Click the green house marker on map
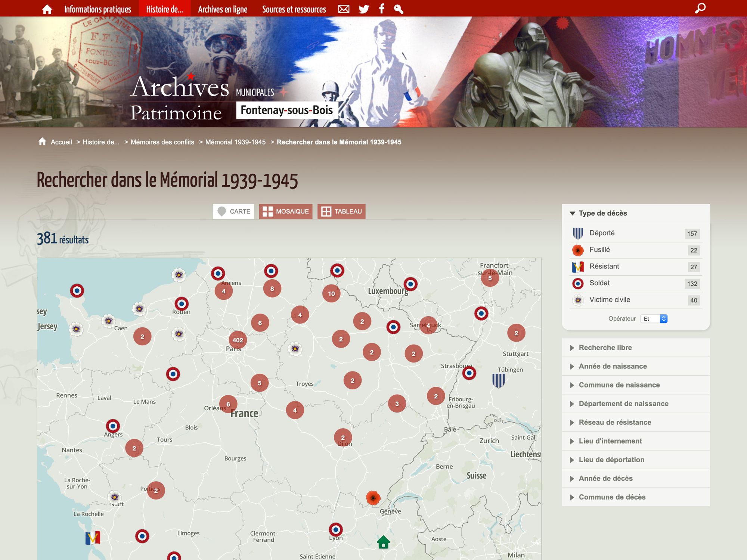This screenshot has height=560, width=747. click(x=383, y=542)
